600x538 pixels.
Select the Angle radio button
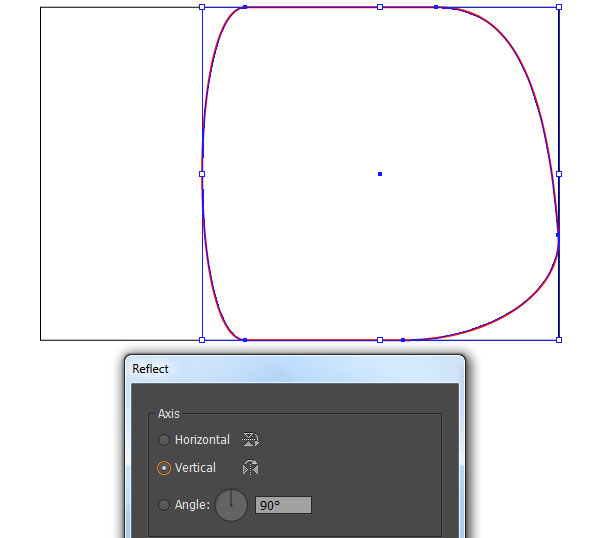coord(164,505)
